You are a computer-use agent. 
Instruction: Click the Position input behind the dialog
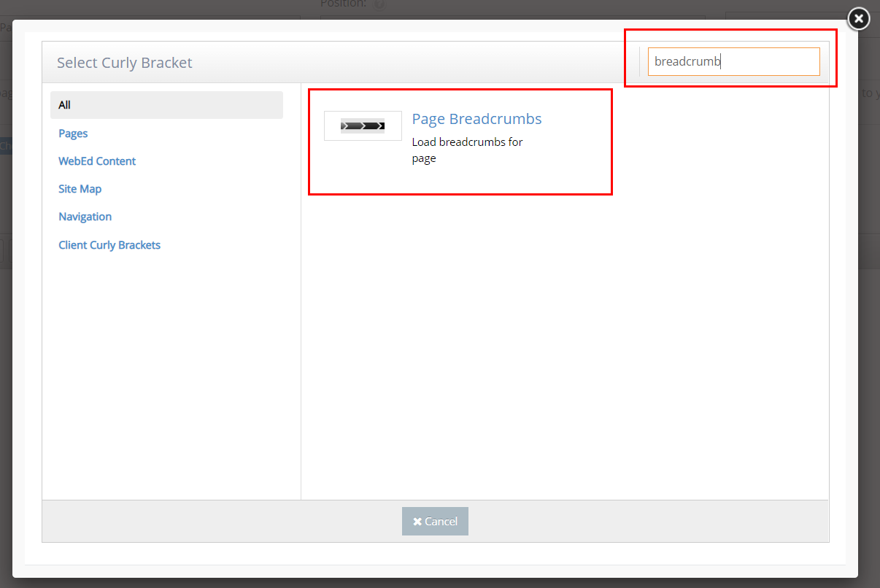point(511,16)
